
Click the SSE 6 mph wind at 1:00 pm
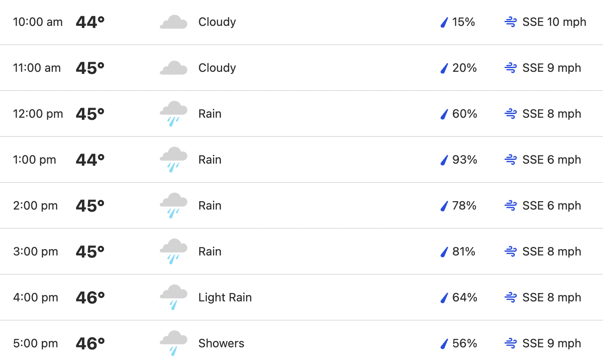(552, 159)
